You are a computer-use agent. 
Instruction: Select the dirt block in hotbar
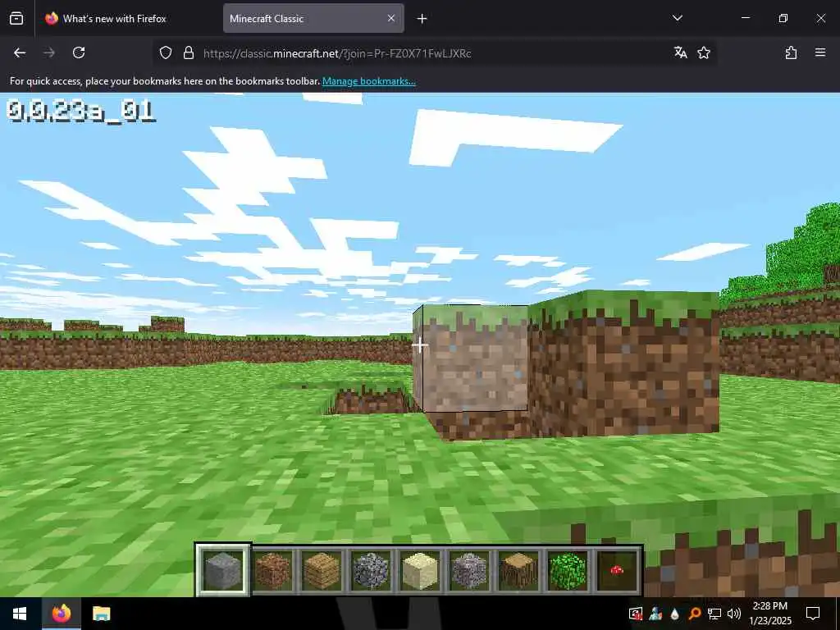[272, 571]
